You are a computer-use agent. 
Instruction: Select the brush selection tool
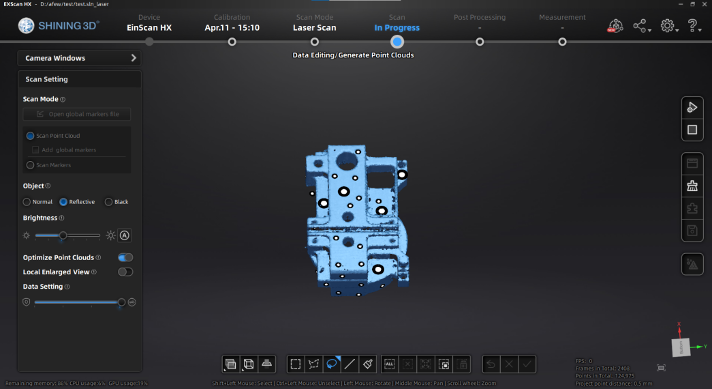point(368,364)
